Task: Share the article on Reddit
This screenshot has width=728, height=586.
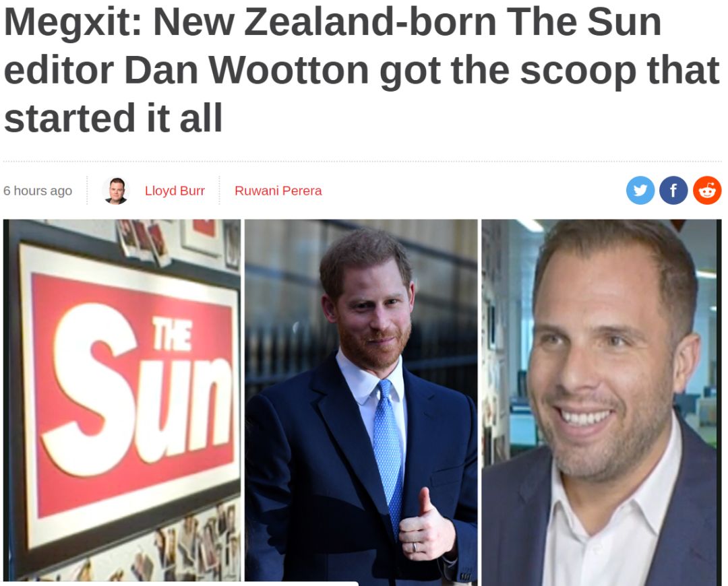Action: pyautogui.click(x=707, y=190)
